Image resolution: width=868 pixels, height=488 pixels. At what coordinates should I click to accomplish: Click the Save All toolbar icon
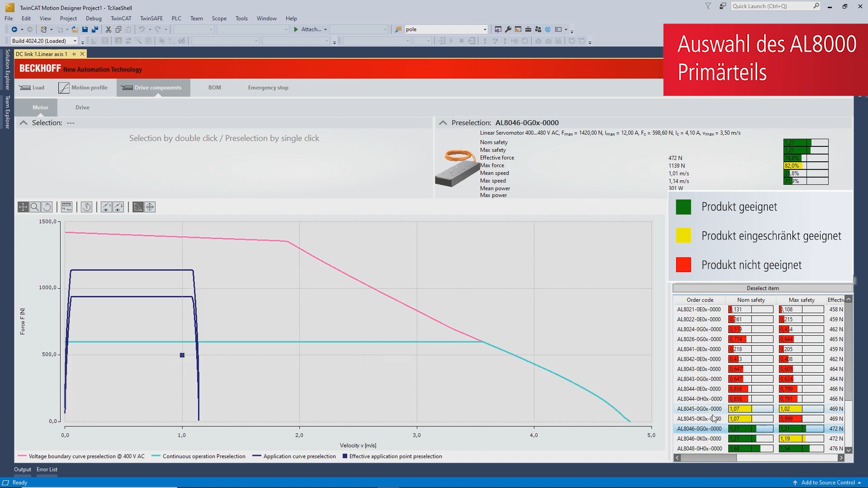click(95, 29)
